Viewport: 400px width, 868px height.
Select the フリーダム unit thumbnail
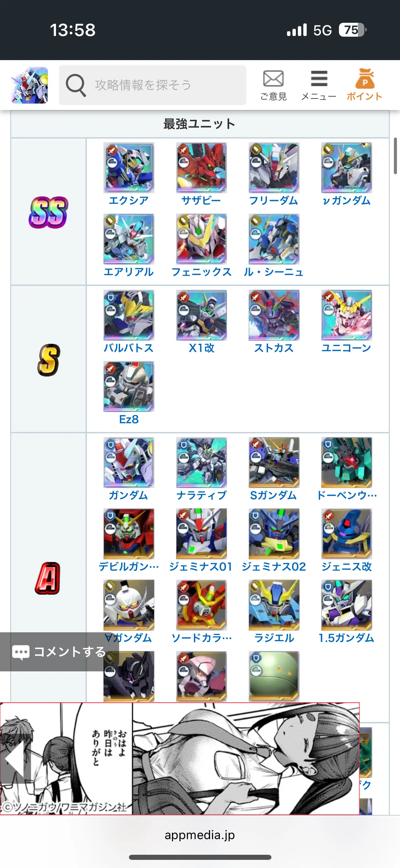[x=274, y=168]
